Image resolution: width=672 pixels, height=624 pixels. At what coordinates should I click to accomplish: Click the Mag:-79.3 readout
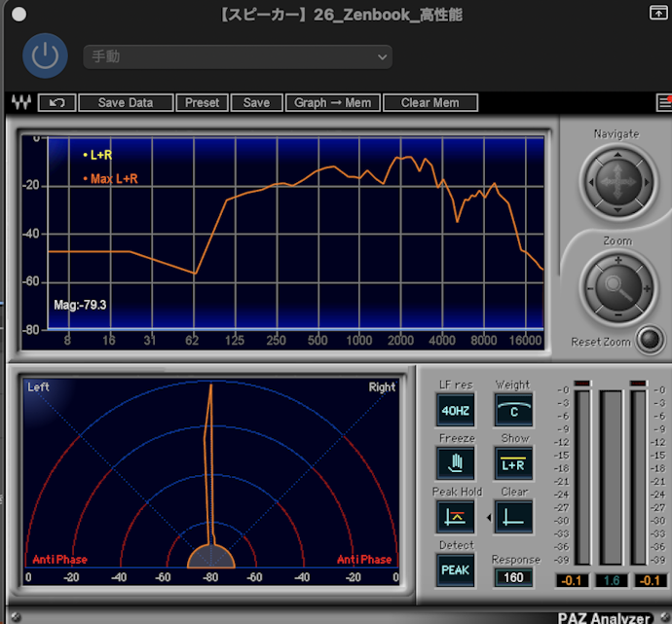80,305
